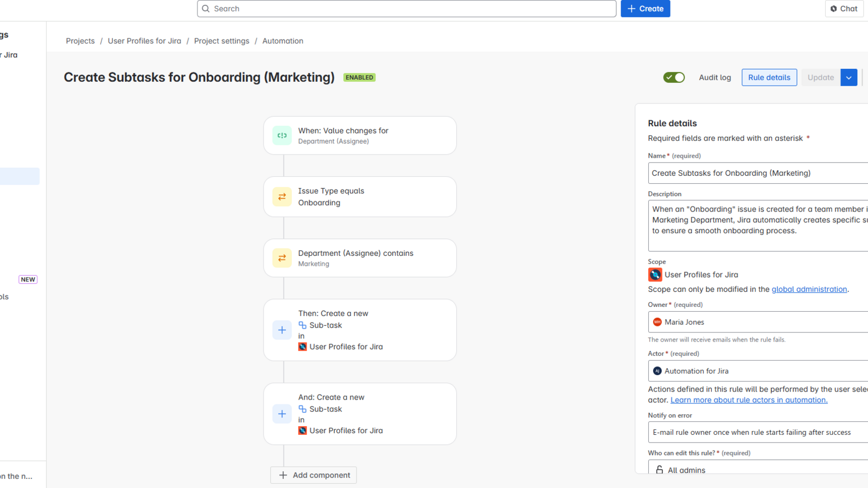Click the rule Name input field
The width and height of the screenshot is (868, 488).
pyautogui.click(x=758, y=173)
